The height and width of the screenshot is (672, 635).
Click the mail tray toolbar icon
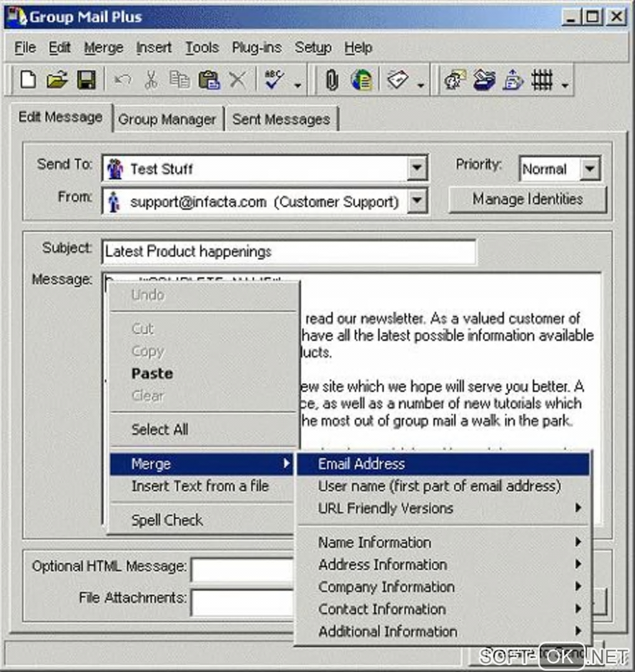484,80
